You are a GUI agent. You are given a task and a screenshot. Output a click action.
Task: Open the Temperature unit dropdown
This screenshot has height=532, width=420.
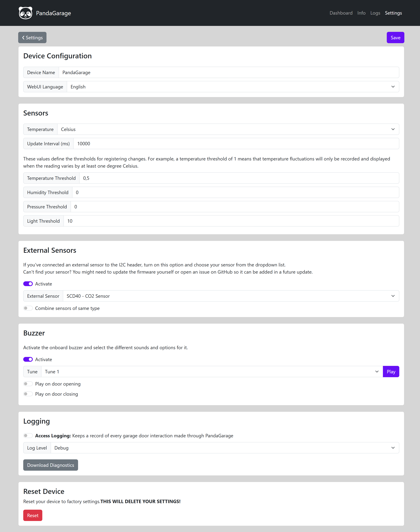click(228, 130)
